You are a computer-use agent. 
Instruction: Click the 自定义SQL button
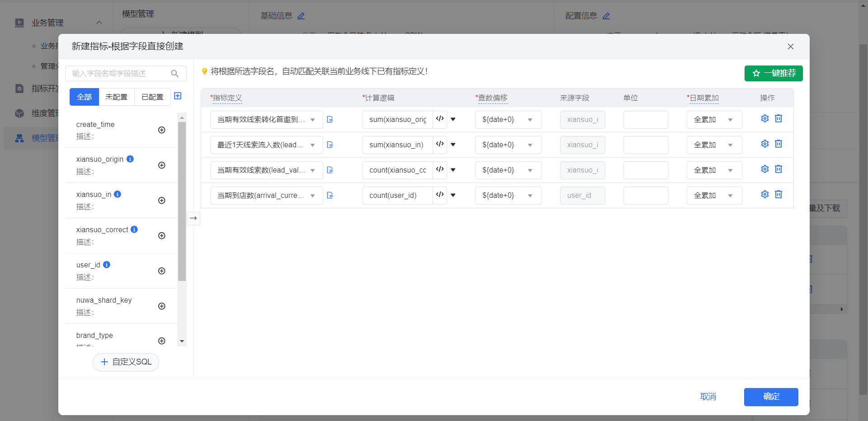[126, 362]
